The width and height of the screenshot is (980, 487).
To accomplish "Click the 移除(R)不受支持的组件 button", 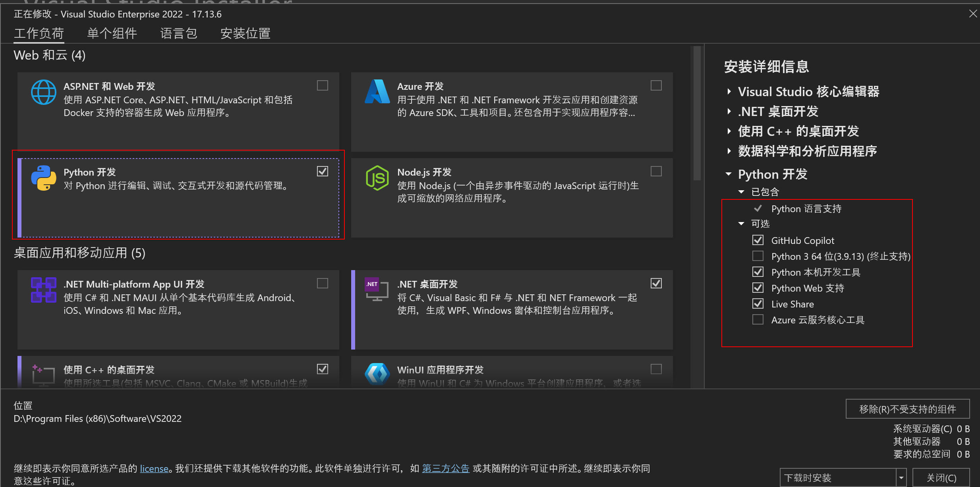I will pos(907,409).
